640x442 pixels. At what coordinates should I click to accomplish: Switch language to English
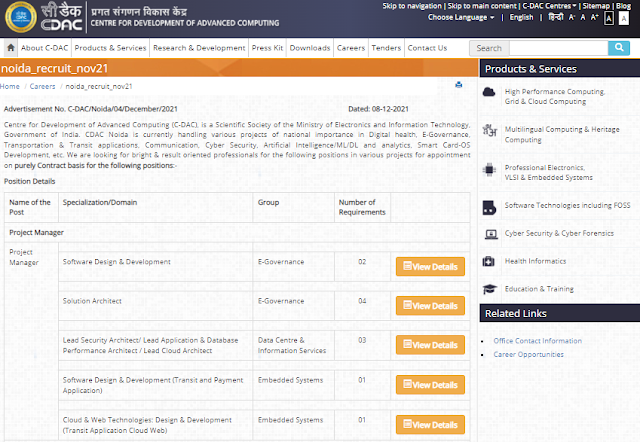[x=521, y=17]
